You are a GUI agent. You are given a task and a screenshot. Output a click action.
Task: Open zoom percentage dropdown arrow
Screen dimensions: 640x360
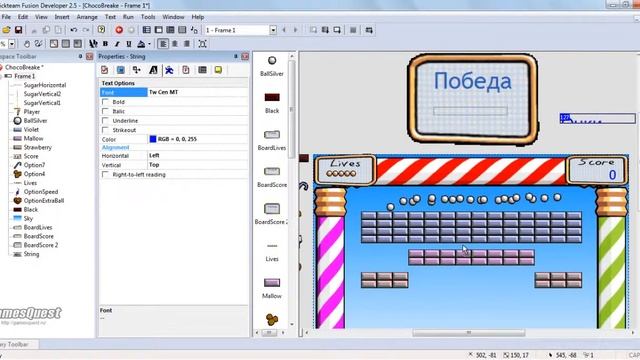point(12,44)
